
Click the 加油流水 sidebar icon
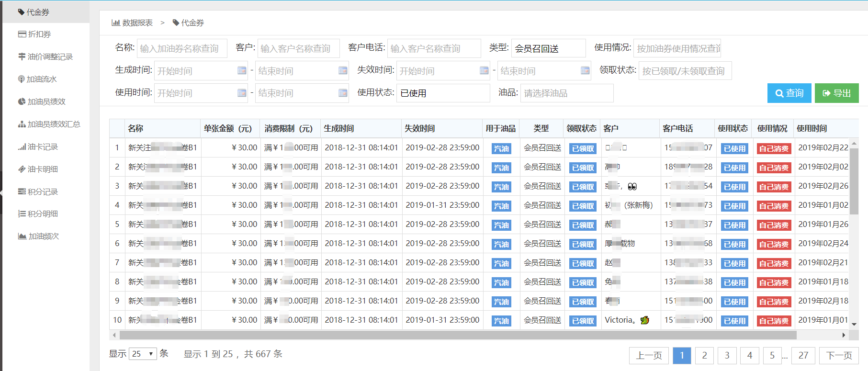coord(22,79)
